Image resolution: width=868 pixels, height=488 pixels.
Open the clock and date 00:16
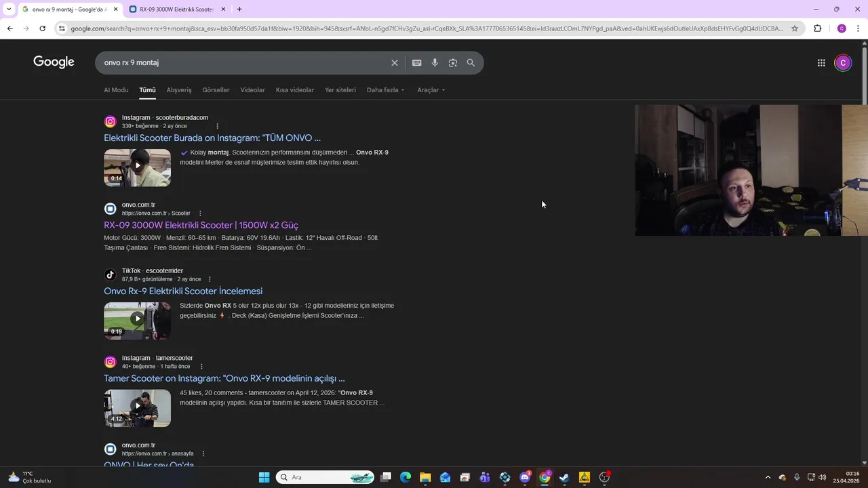[x=847, y=477]
